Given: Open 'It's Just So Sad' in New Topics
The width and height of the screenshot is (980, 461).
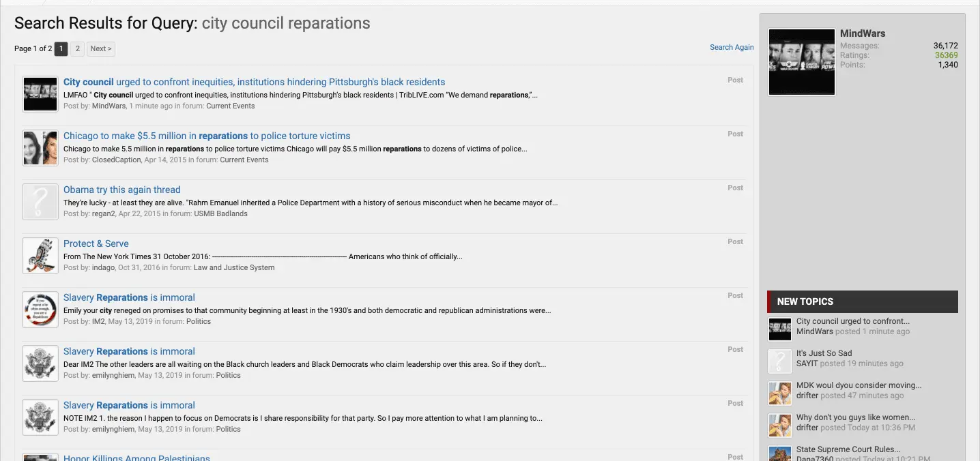Looking at the screenshot, I should click(824, 353).
